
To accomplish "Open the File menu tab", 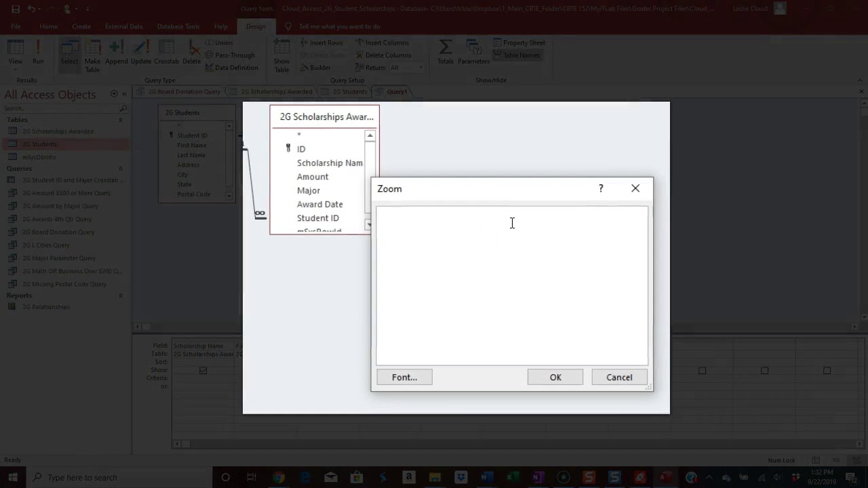I will click(16, 26).
